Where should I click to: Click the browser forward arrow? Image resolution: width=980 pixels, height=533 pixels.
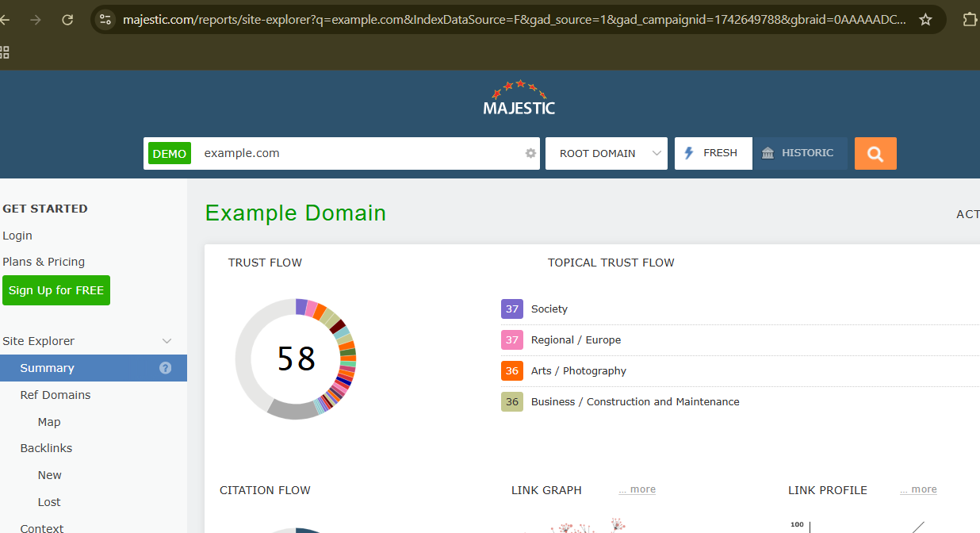[35, 20]
